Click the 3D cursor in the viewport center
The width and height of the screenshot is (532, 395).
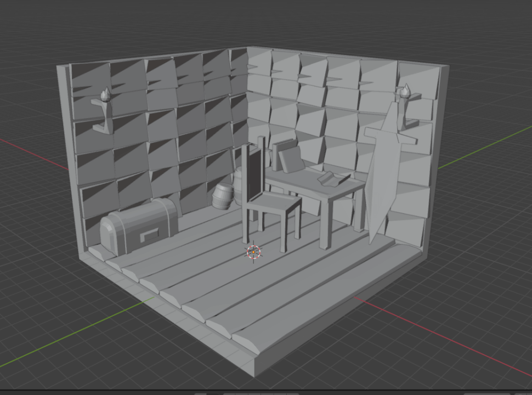pos(254,253)
